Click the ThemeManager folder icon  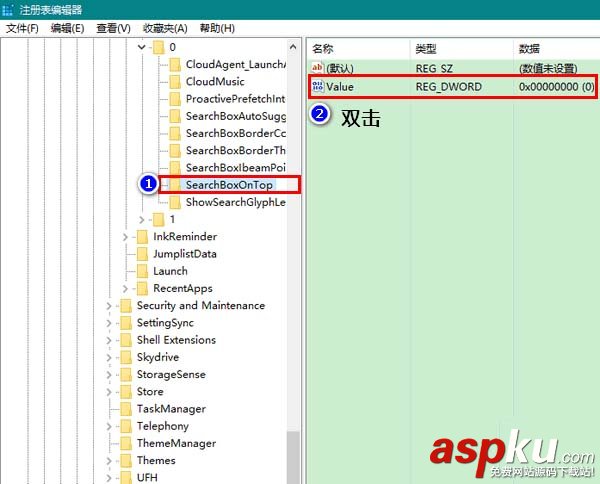click(126, 443)
